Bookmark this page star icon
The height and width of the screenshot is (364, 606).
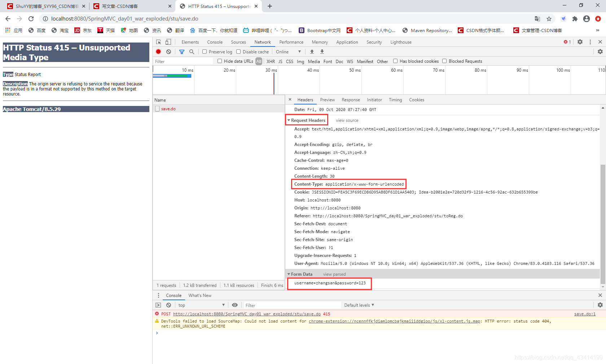tap(549, 19)
